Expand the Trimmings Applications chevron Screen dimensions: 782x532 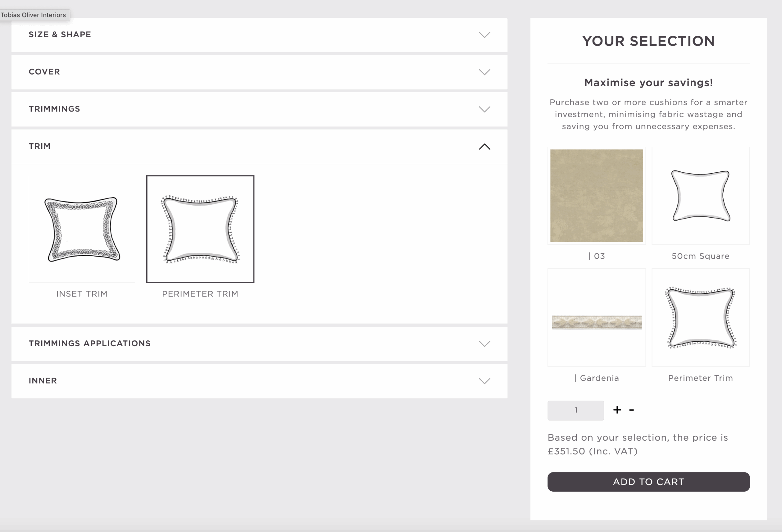pyautogui.click(x=484, y=344)
